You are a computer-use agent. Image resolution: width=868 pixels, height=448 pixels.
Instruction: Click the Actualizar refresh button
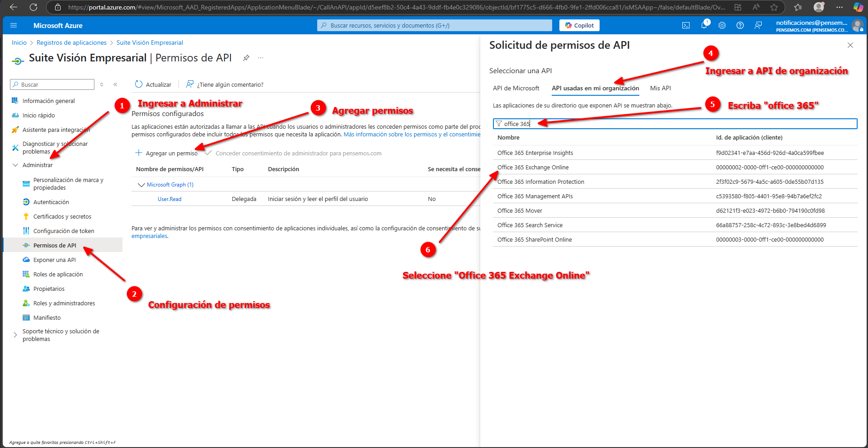coord(153,84)
